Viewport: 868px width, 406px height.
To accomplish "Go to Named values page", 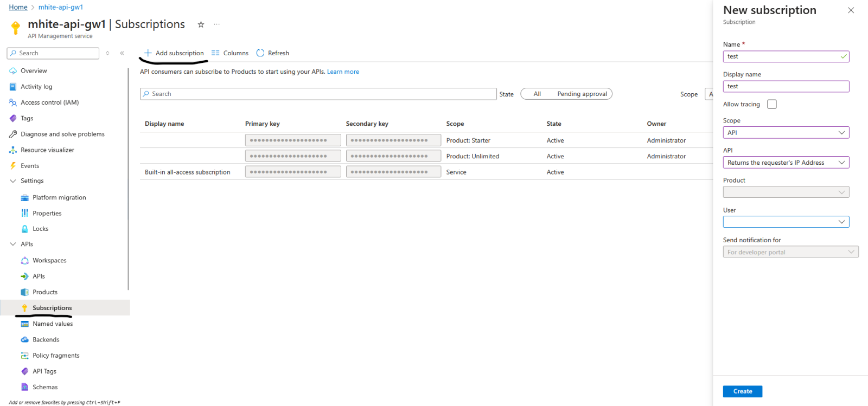I will click(52, 324).
